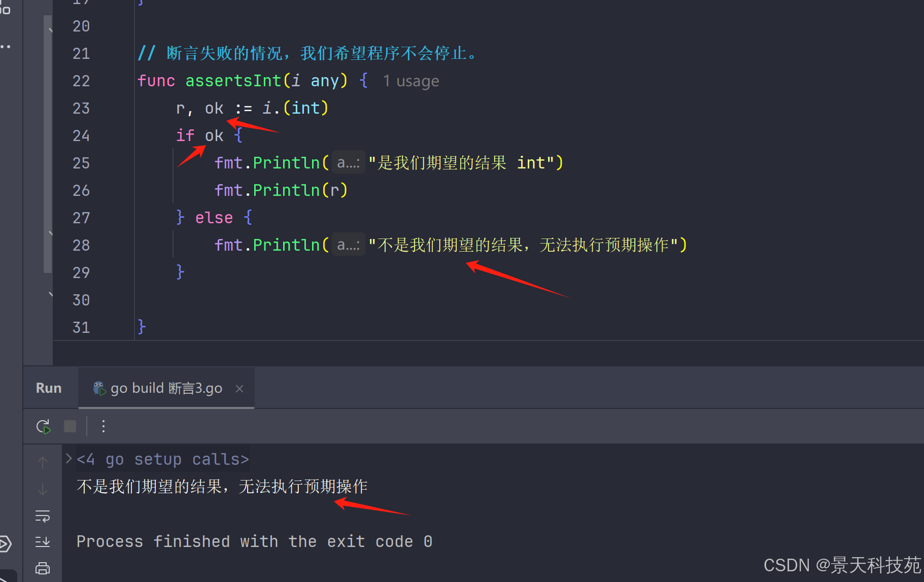
Task: Show the '1 usage' hint for assertsInt
Action: 411,81
